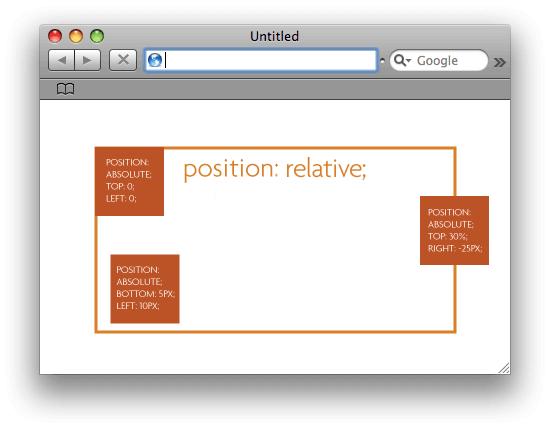The height and width of the screenshot is (429, 550).
Task: Close the window with red button
Action: 55,36
